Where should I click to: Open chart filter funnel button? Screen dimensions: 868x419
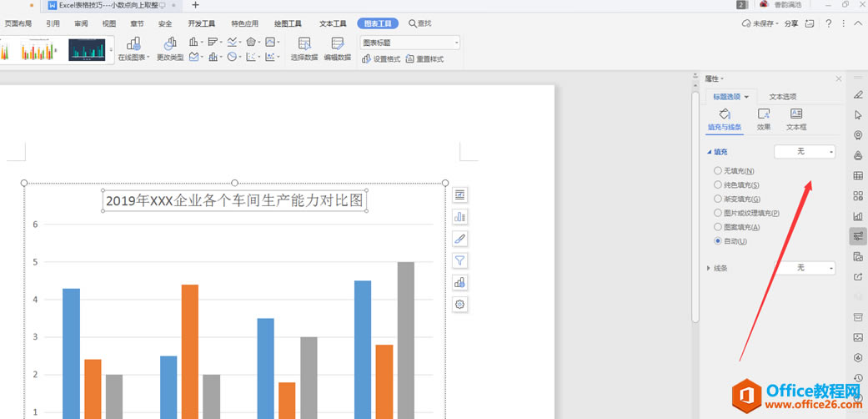[x=459, y=260]
